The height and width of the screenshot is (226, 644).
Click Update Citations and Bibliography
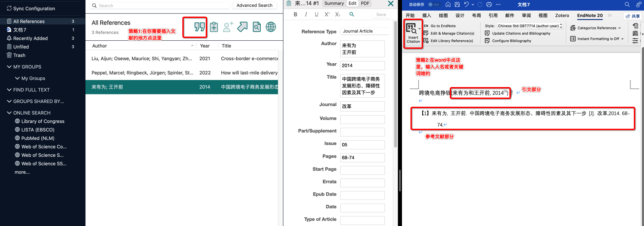(x=518, y=33)
